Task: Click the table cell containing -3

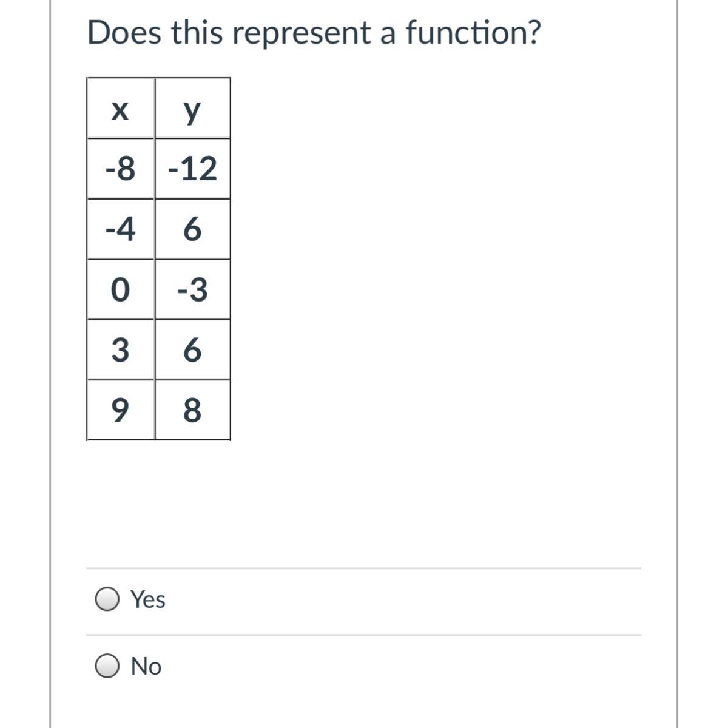Action: click(192, 289)
